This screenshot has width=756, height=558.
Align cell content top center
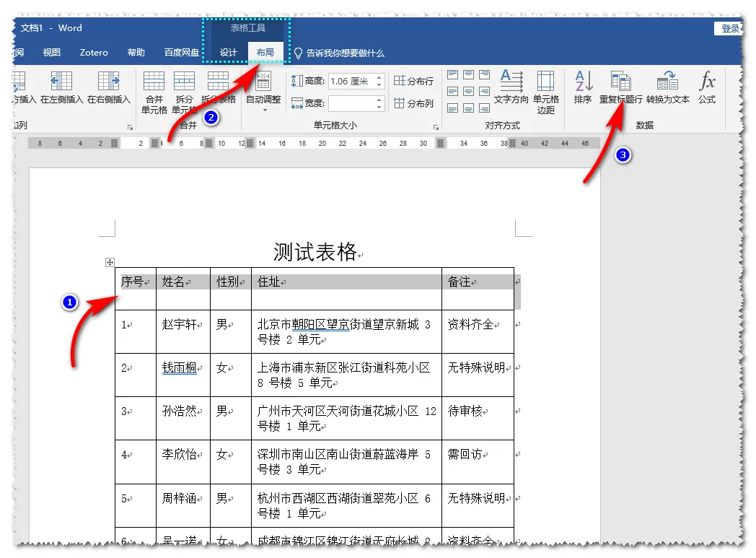(469, 75)
